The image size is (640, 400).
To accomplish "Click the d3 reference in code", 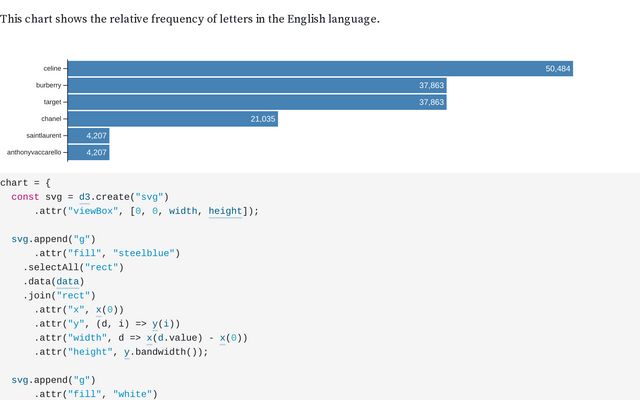I will (84, 197).
